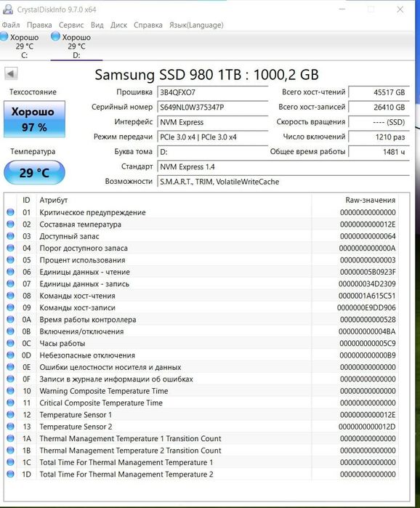Screen dimensions: 420x508
Task: Click rotation speed value ---- (SSD)
Action: click(x=379, y=122)
